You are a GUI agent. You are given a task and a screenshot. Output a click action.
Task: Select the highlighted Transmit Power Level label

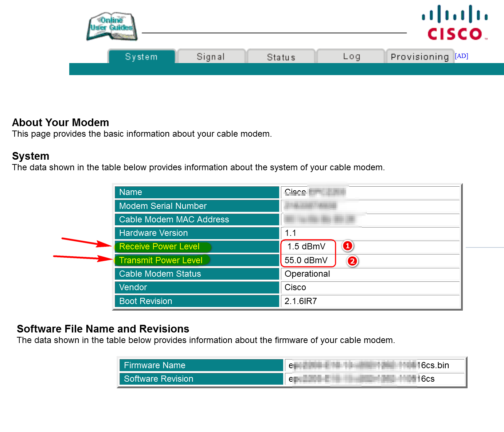161,260
